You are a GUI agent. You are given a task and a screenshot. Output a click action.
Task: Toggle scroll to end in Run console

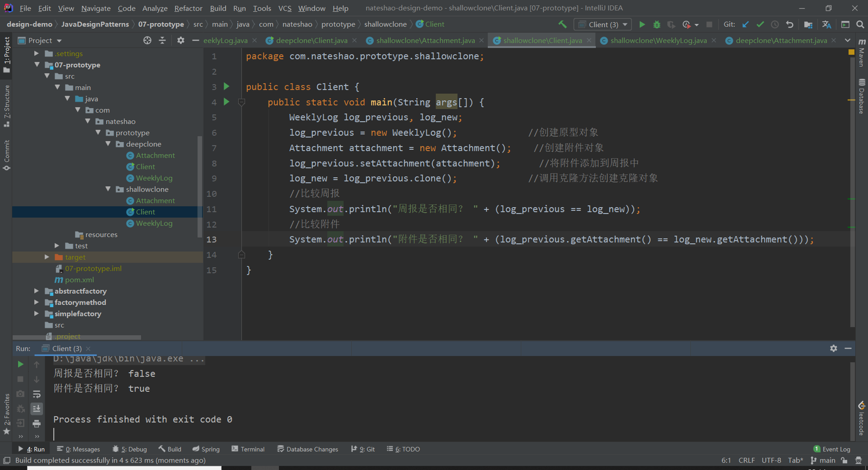(x=37, y=408)
